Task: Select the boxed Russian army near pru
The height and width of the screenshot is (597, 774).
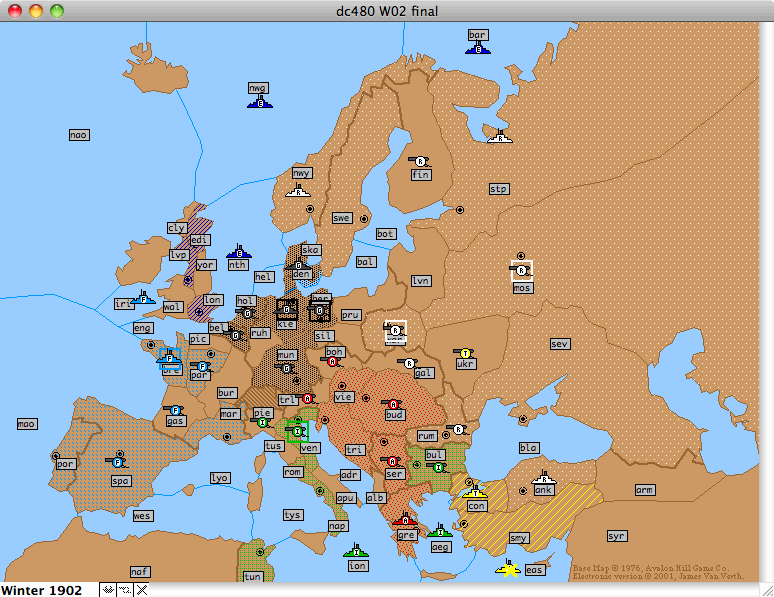Action: pyautogui.click(x=395, y=332)
